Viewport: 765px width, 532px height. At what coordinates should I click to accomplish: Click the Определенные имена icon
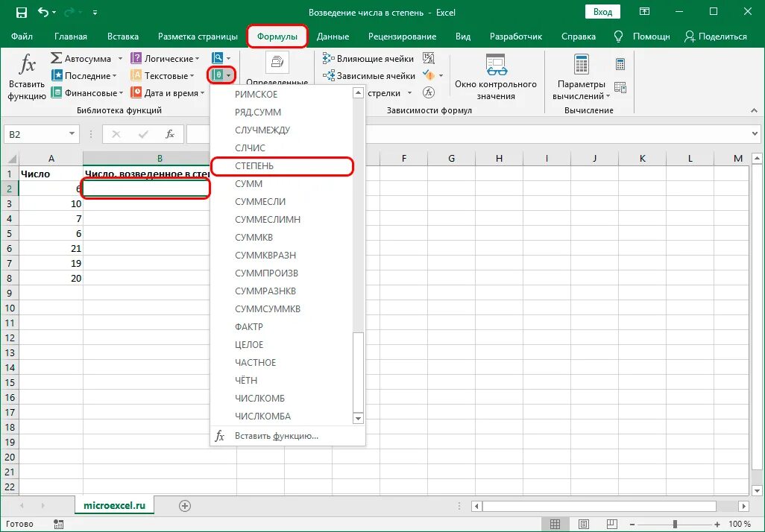(277, 63)
